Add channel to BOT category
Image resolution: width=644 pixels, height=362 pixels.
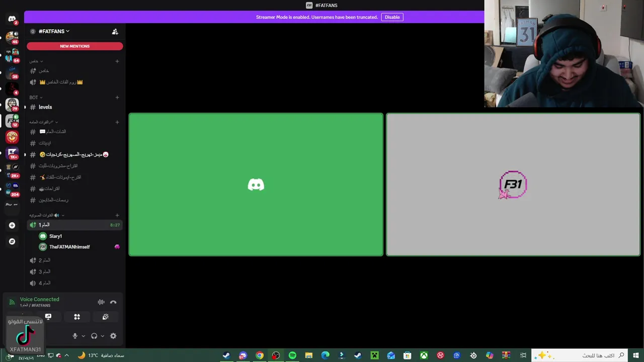117,98
